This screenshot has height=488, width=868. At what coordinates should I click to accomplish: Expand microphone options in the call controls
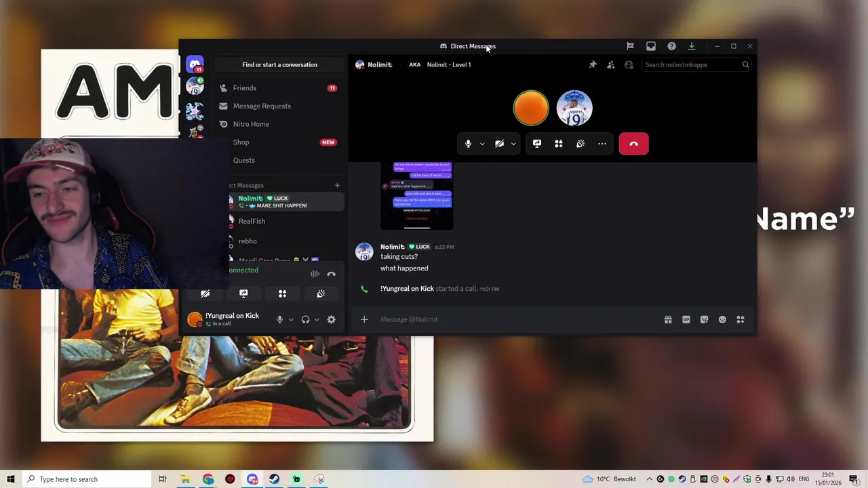(482, 144)
